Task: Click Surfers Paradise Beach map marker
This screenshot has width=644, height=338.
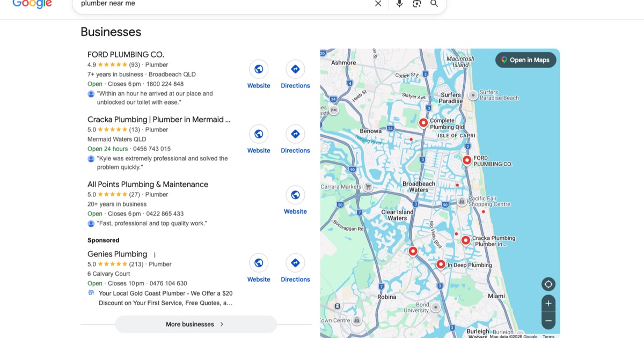Action: [473, 95]
